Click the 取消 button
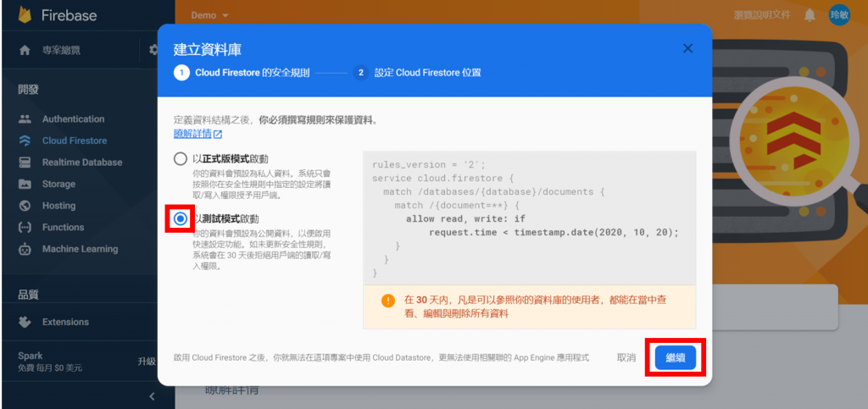 tap(626, 357)
